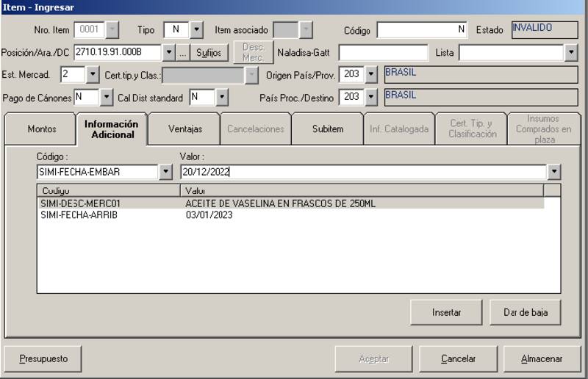588x379 pixels.
Task: Switch to the Ventajas tab
Action: [184, 129]
